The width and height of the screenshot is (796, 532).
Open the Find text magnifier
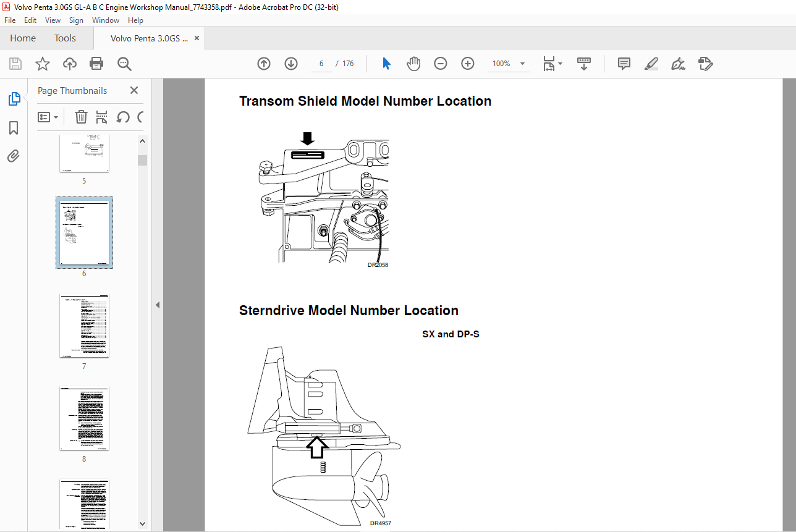point(125,64)
